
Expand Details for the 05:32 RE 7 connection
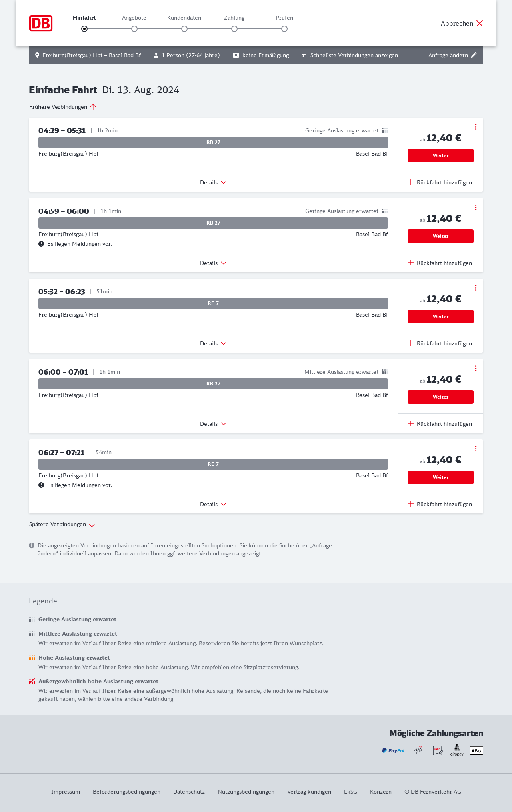tap(213, 343)
